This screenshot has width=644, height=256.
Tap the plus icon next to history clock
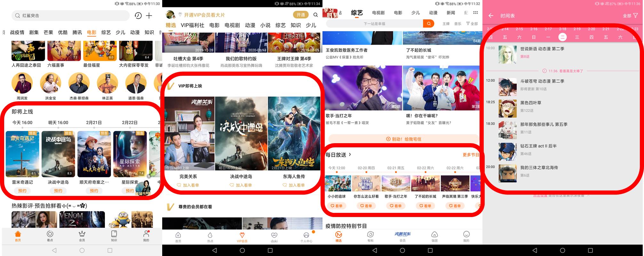(149, 16)
